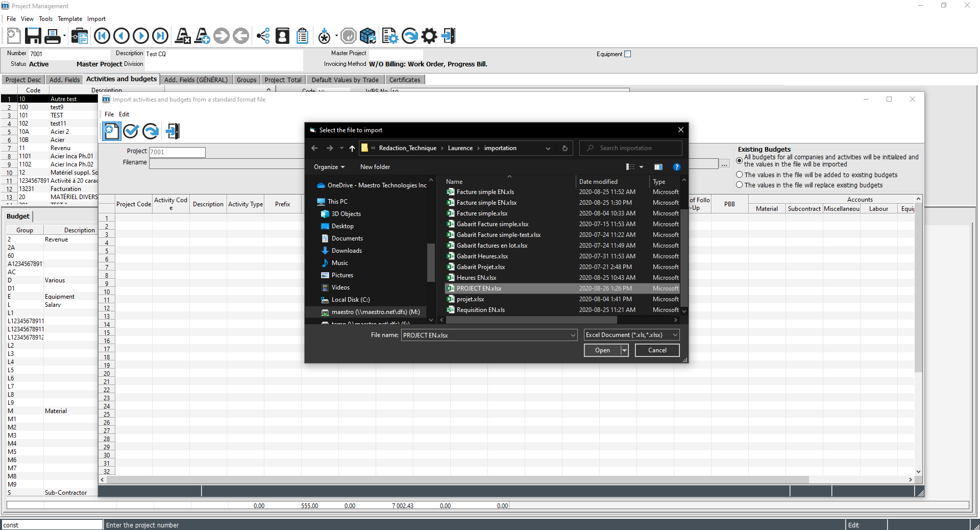Click the gray left arrow circle icon
Image resolution: width=980 pixels, height=530 pixels.
click(241, 36)
